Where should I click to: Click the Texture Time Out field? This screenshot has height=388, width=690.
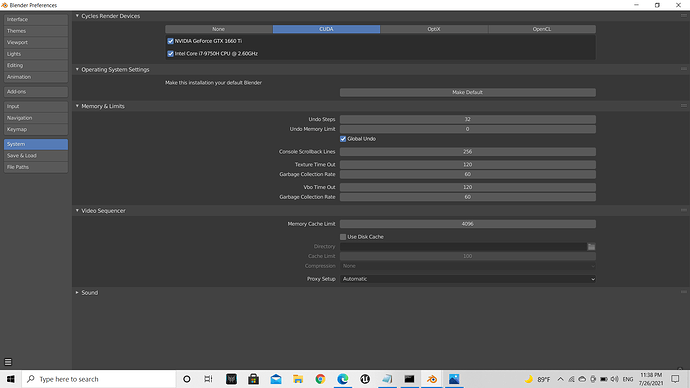pyautogui.click(x=468, y=165)
